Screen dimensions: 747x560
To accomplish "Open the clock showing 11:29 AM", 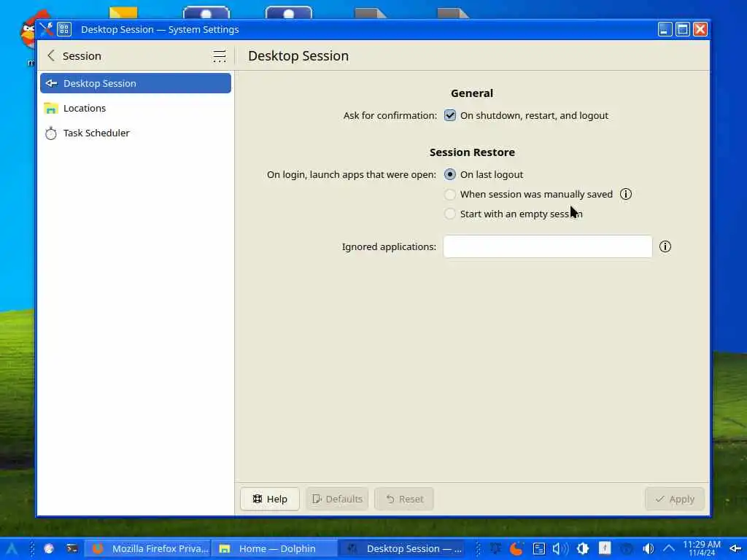I will [x=702, y=548].
